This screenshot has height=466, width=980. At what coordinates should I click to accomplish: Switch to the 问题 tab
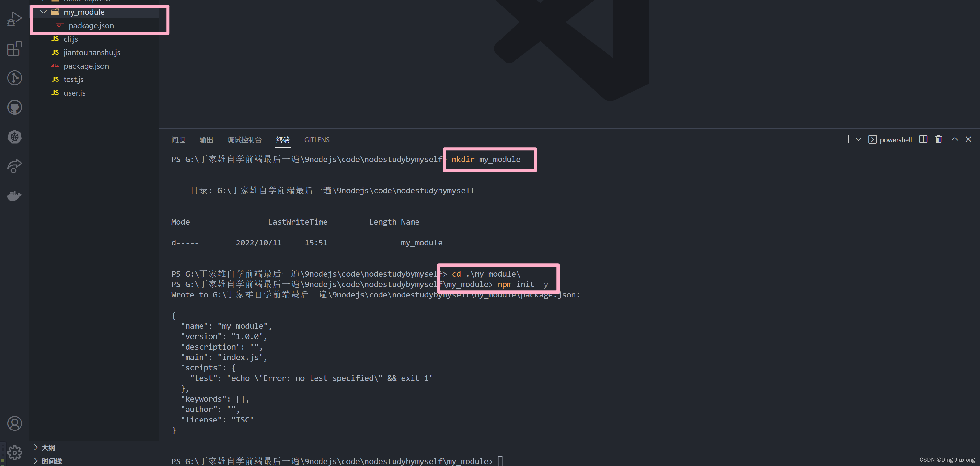coord(178,140)
